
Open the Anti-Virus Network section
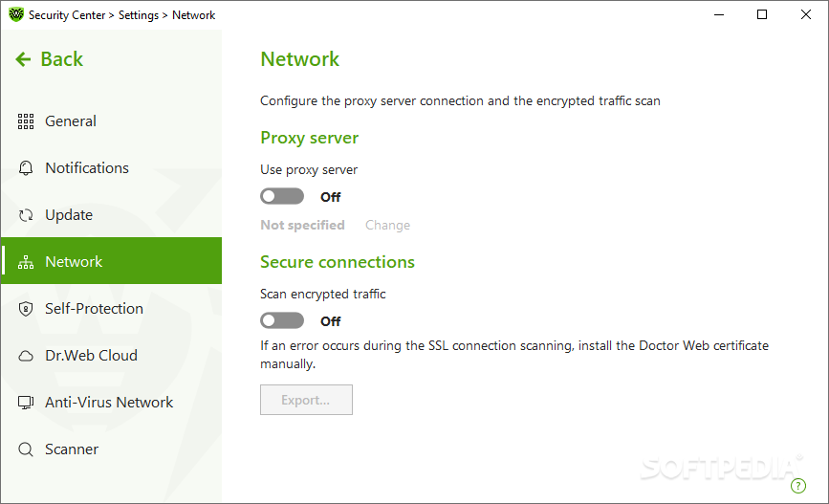111,403
